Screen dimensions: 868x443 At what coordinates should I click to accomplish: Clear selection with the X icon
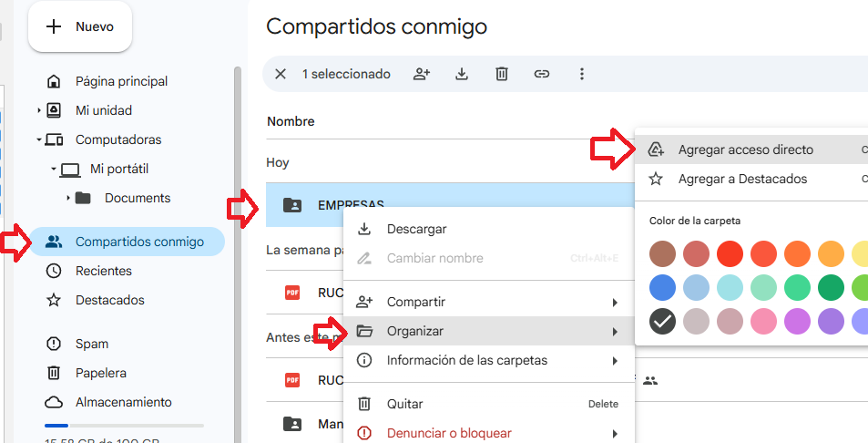tap(281, 74)
